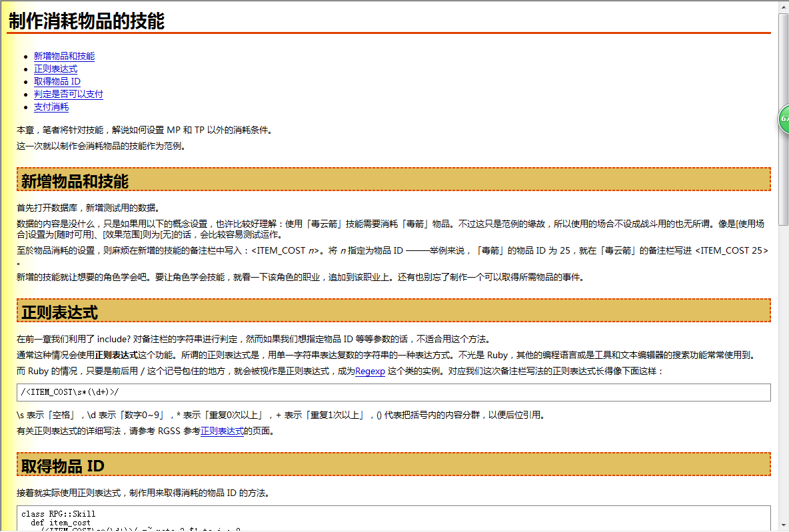Open the RGSS 正则表达式 reference page link
Image resolution: width=789 pixels, height=532 pixels.
coord(222,431)
